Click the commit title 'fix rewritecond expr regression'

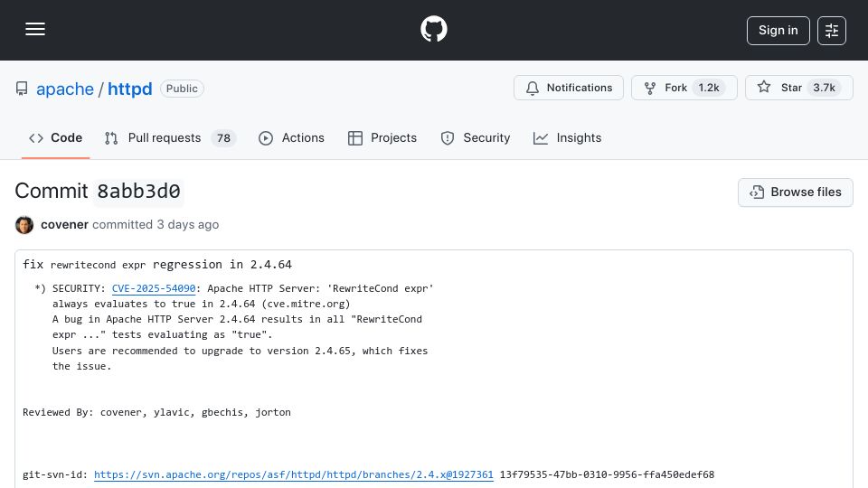[157, 265]
